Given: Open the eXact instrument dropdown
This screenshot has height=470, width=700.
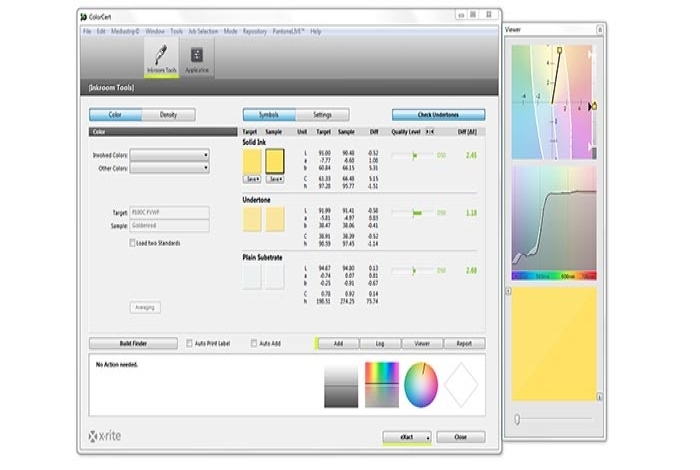Looking at the screenshot, I should tap(407, 437).
